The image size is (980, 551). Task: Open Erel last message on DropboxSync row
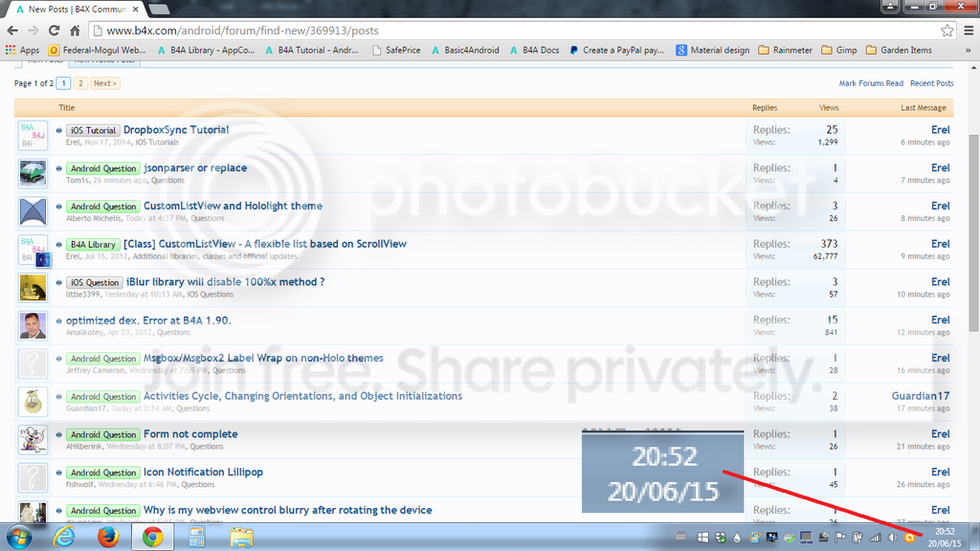coord(940,129)
